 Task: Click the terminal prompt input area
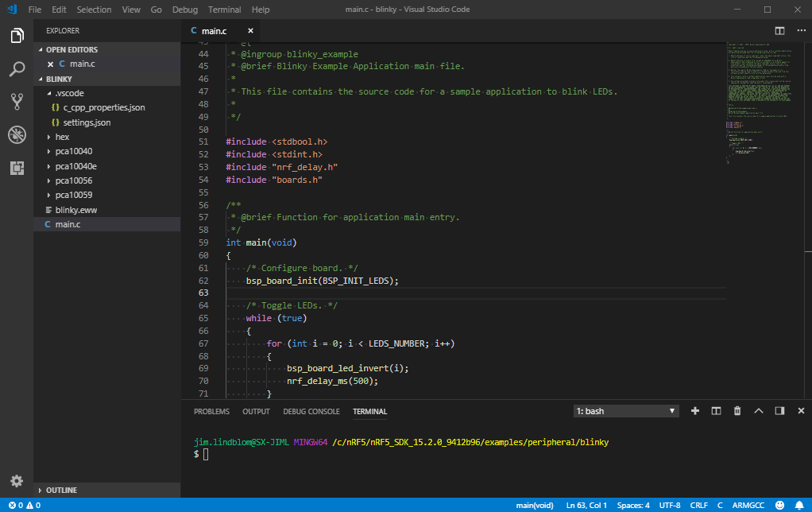click(x=206, y=455)
